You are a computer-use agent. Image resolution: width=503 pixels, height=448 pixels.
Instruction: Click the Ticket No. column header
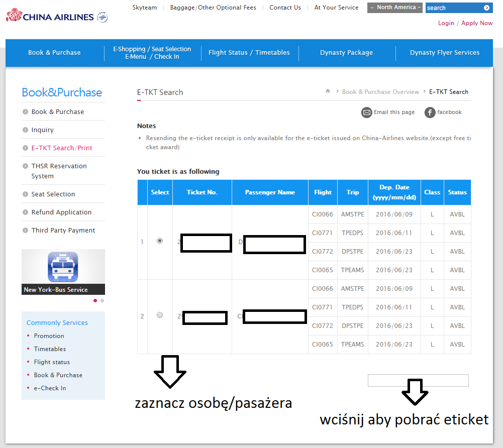[202, 192]
